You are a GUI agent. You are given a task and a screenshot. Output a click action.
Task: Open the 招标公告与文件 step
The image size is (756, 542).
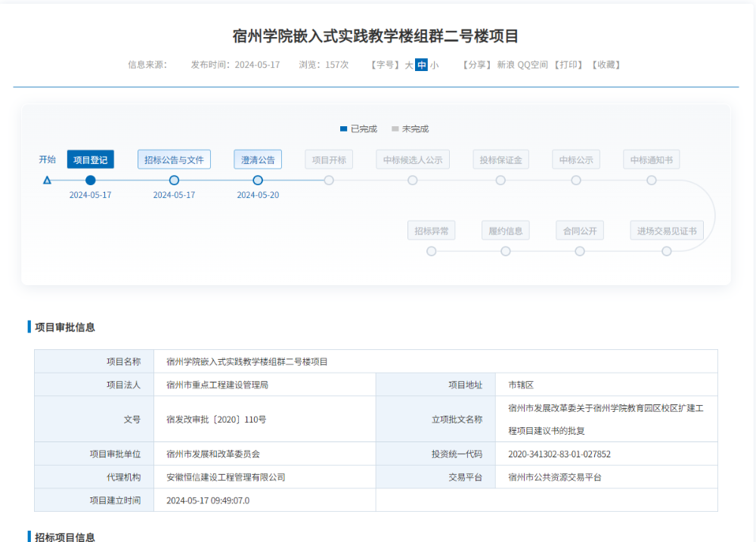[x=174, y=160]
